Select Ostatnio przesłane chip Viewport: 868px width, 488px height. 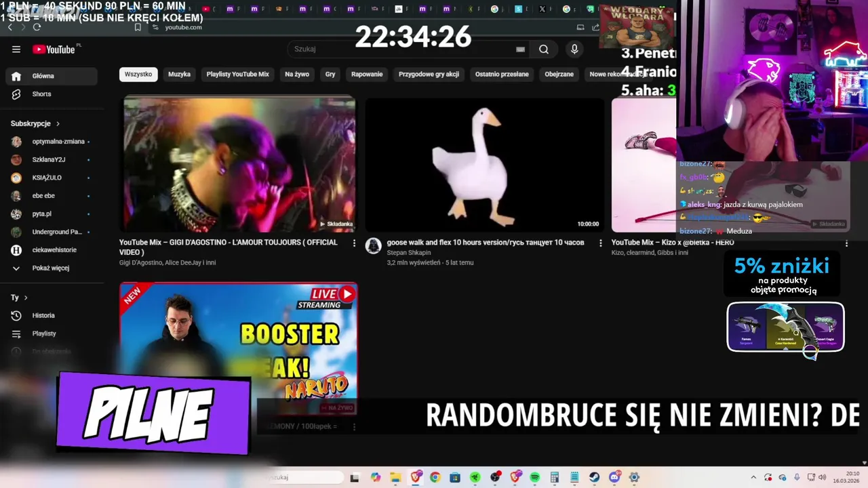tap(502, 74)
